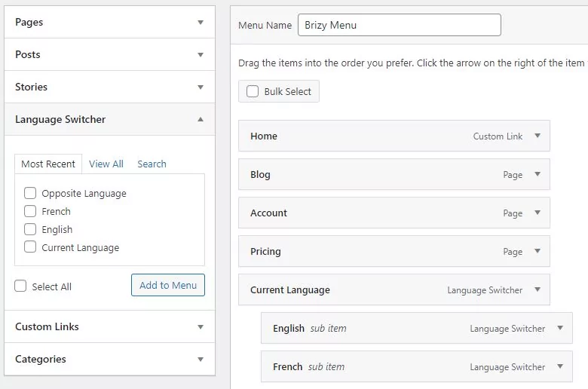The image size is (588, 389).
Task: Check the English checkbox in Language Switcher
Action: [x=30, y=229]
